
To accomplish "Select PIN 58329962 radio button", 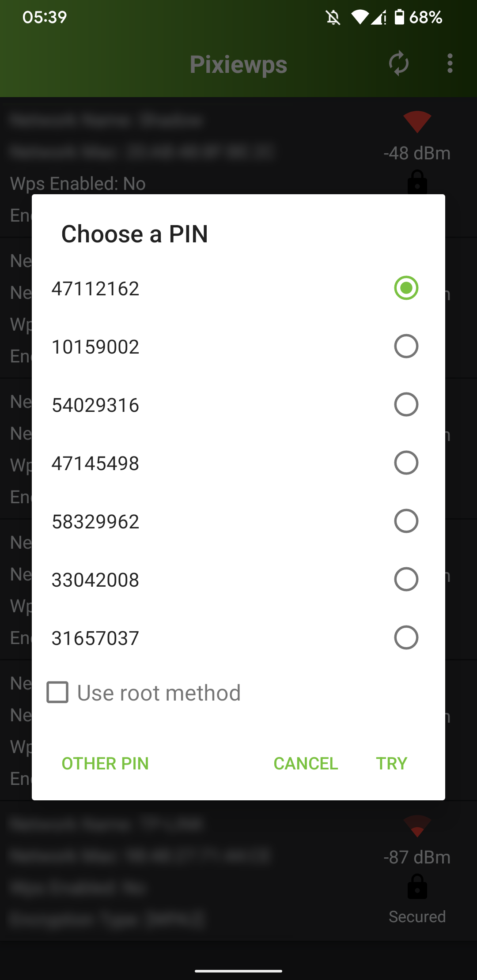I will tap(406, 521).
